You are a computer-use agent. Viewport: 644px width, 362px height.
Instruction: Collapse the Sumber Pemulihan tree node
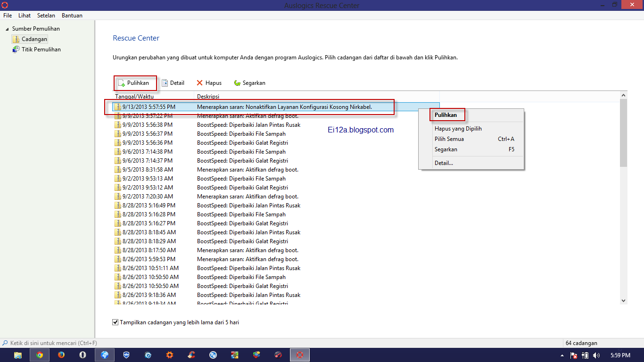point(7,29)
